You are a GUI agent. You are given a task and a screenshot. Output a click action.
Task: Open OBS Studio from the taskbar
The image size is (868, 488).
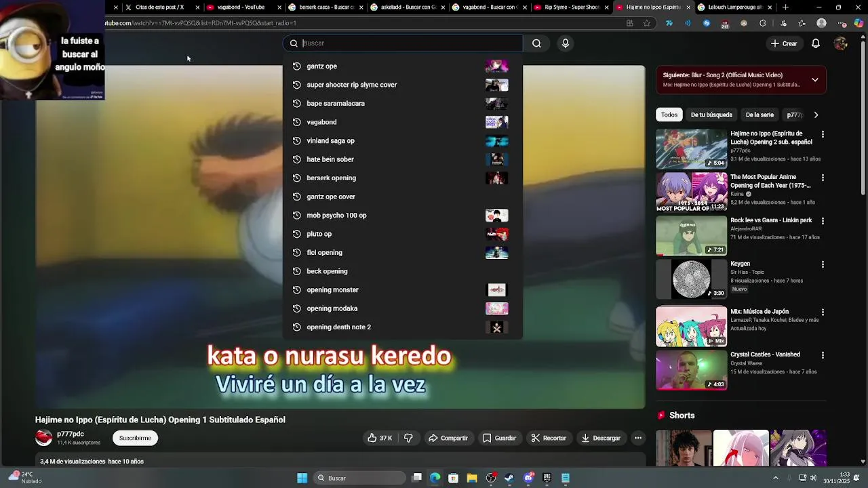[491, 478]
